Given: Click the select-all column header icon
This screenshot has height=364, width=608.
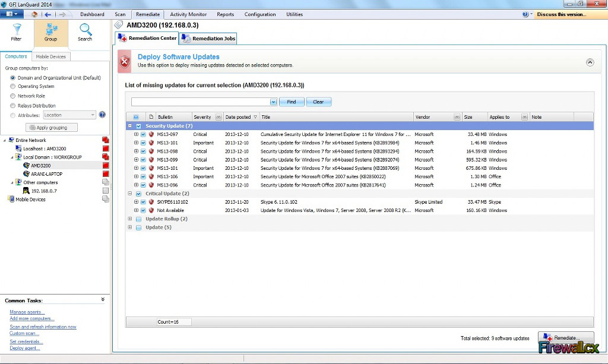Looking at the screenshot, I should click(x=136, y=117).
